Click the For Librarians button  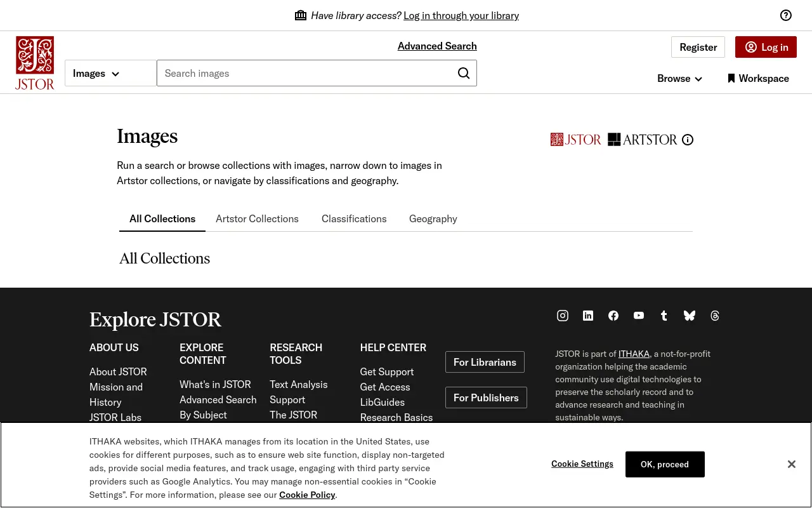pos(485,362)
